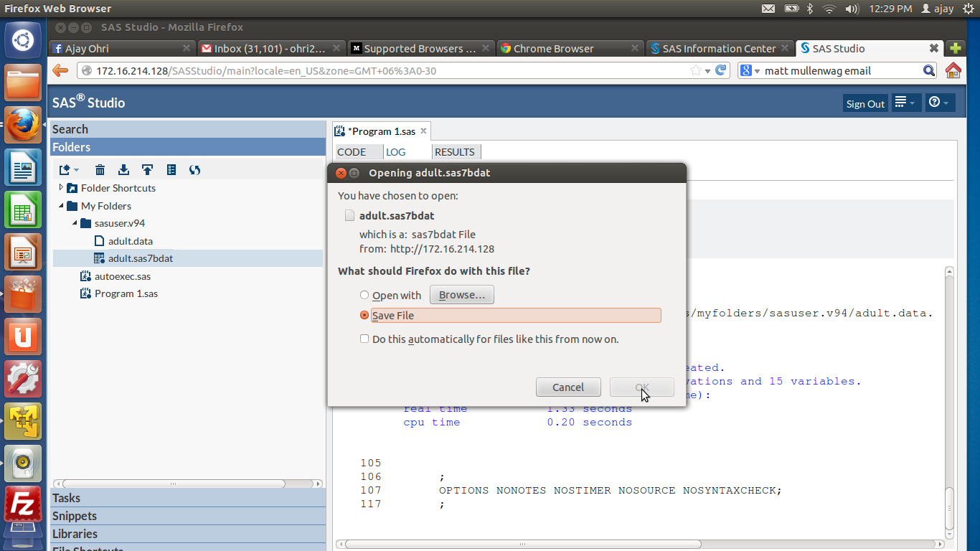980x551 pixels.
Task: Click Cancel in the download dialog
Action: (567, 387)
